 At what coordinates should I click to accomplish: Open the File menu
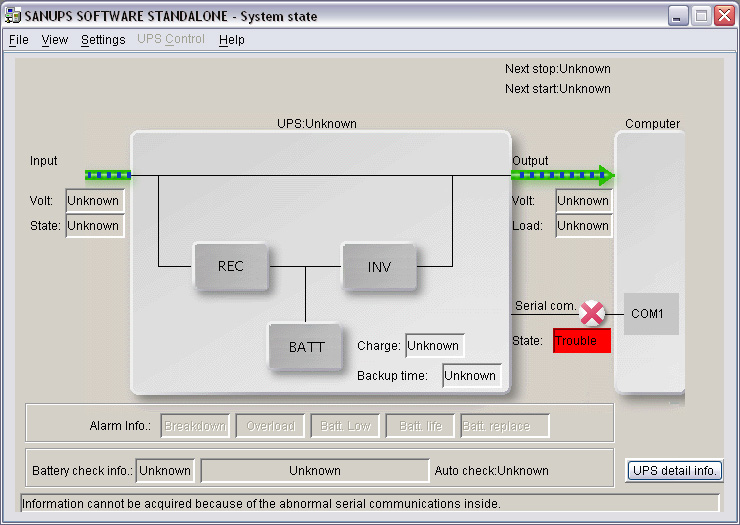[x=19, y=40]
